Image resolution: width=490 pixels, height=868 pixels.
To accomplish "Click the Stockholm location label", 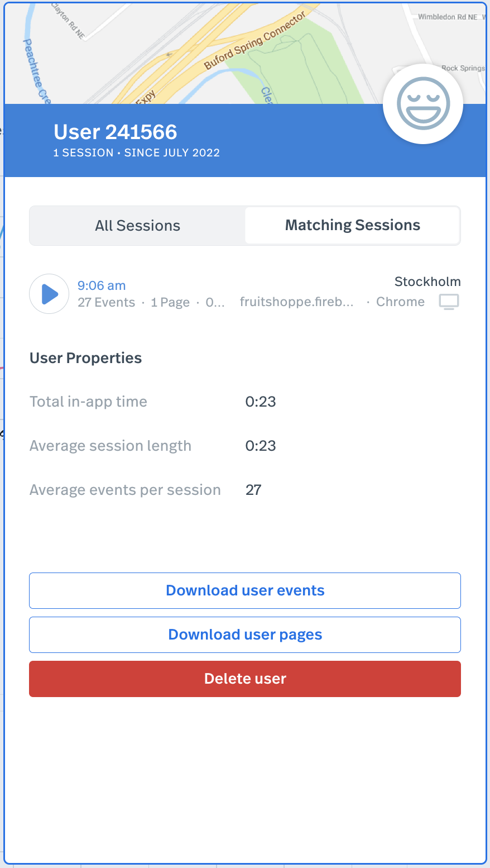I will point(427,282).
